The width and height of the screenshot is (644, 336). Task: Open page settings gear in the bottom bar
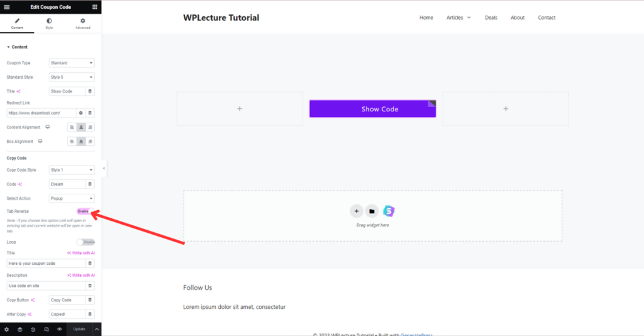[6, 330]
